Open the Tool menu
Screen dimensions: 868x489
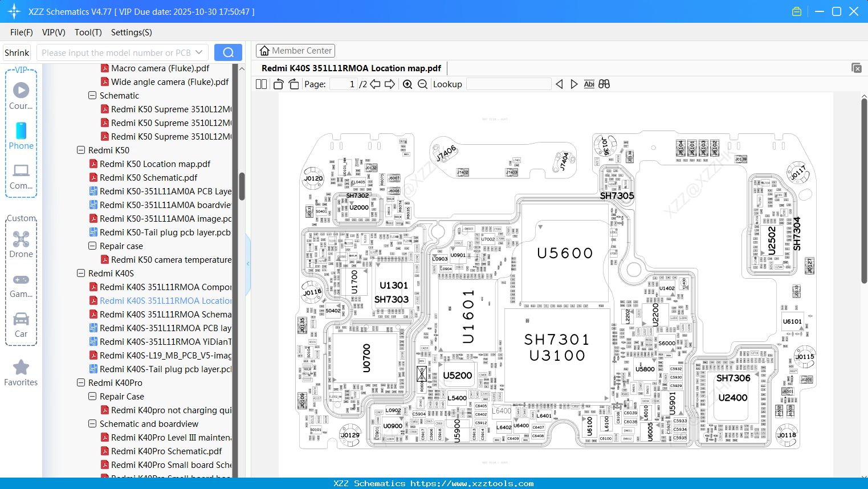click(88, 32)
